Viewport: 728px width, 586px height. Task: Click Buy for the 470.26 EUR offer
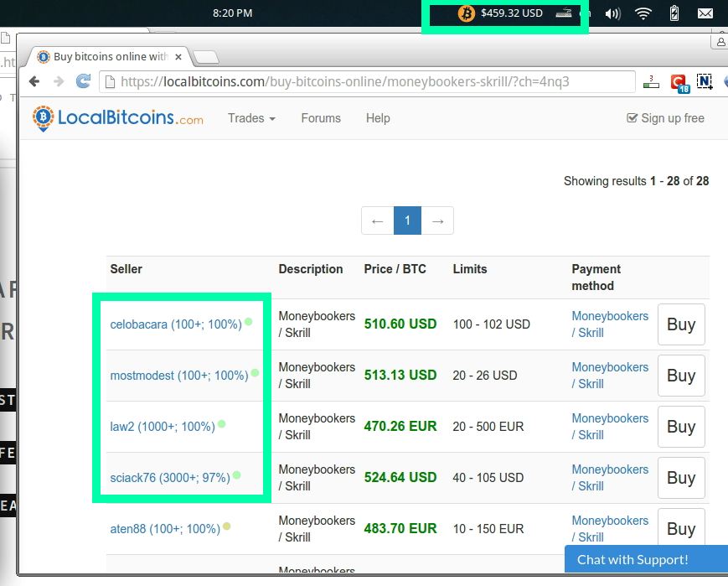(x=681, y=427)
